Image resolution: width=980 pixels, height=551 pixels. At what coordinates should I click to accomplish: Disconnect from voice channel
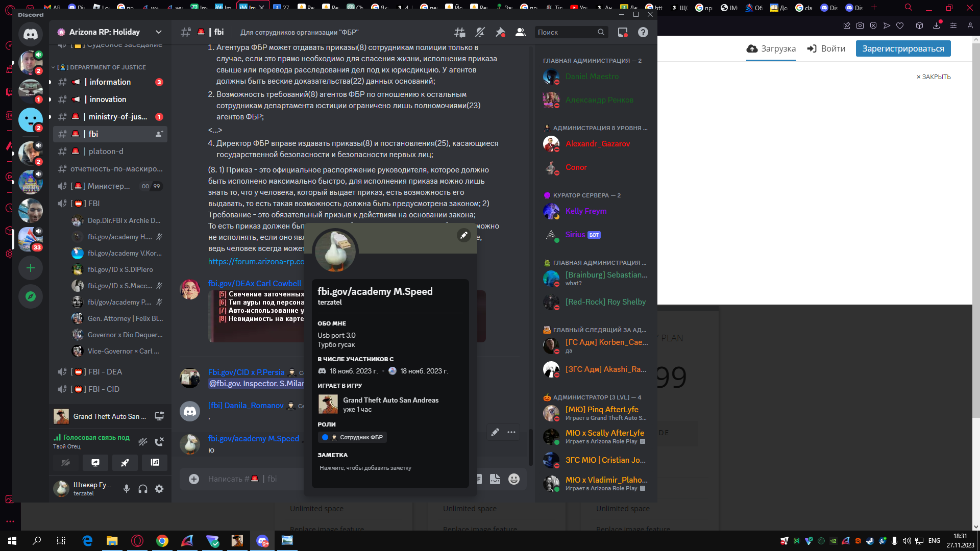(x=159, y=441)
